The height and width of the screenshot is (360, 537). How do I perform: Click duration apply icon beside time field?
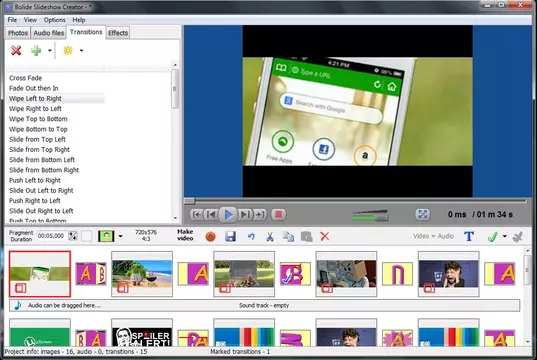click(73, 236)
